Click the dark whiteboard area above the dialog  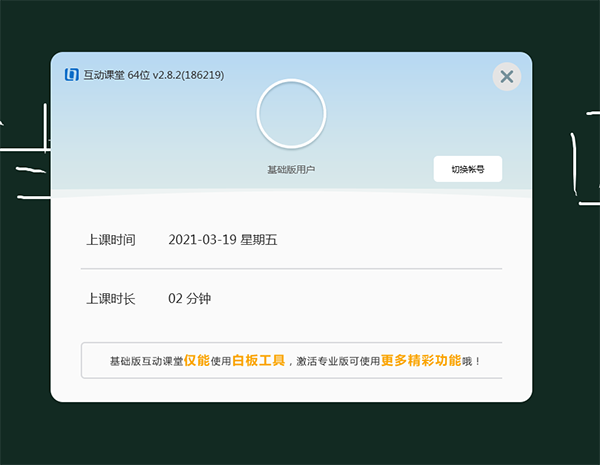(300, 25)
